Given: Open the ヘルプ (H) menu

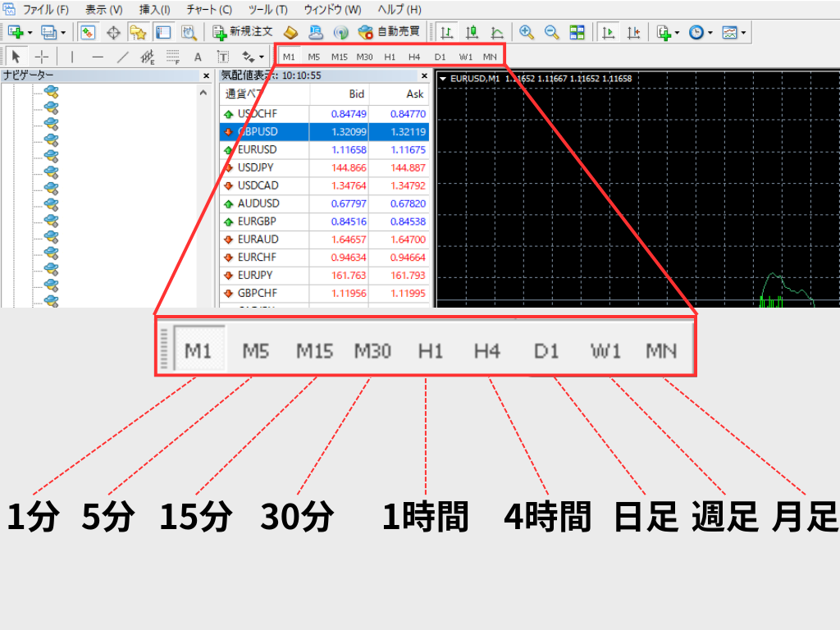Looking at the screenshot, I should pos(399,10).
